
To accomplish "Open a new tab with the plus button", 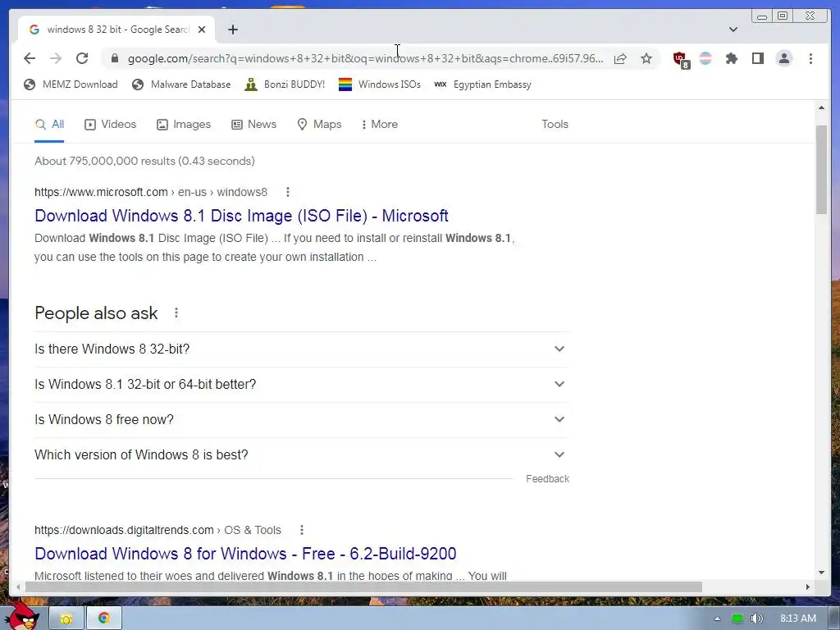I will [x=232, y=30].
